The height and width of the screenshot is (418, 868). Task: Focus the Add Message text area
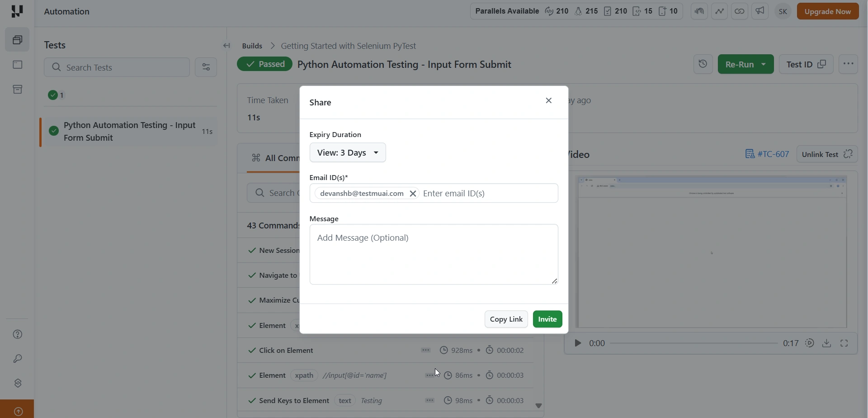pos(434,255)
